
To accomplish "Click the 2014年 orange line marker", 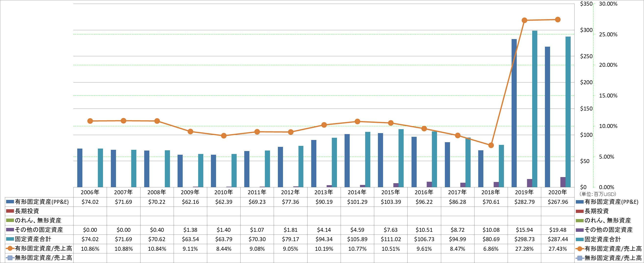I will click(x=358, y=121).
